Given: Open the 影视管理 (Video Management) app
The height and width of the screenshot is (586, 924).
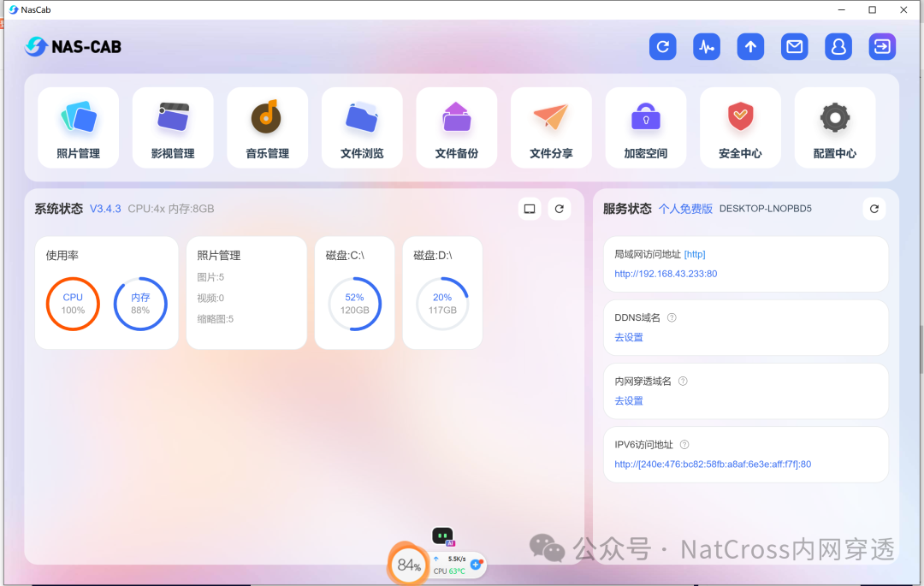Looking at the screenshot, I should (173, 127).
